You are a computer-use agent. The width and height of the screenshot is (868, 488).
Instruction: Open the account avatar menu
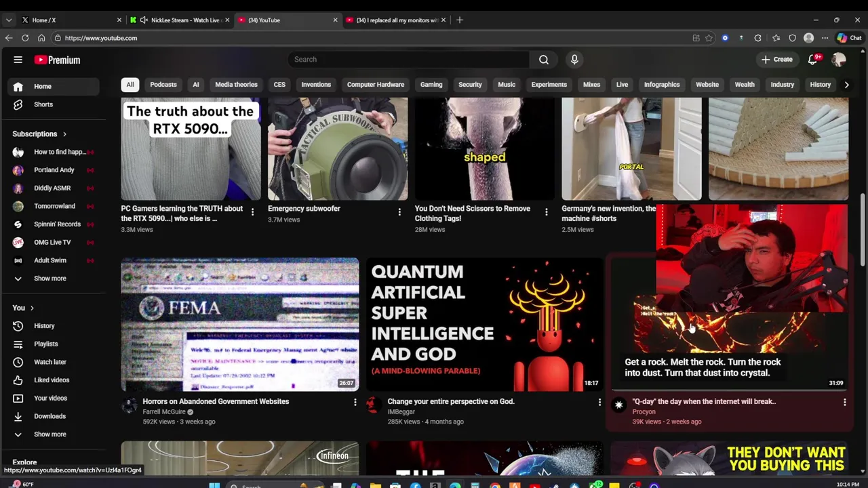click(839, 60)
